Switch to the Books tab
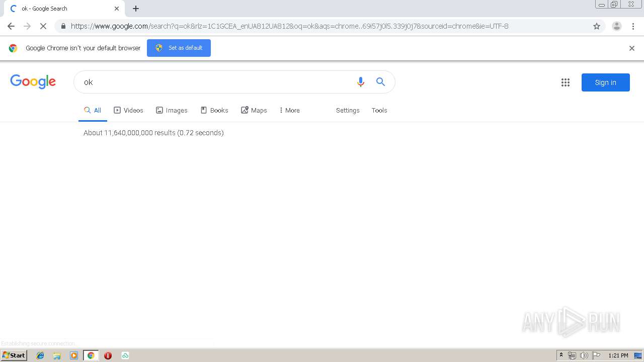Image resolution: width=644 pixels, height=362 pixels. tap(214, 110)
